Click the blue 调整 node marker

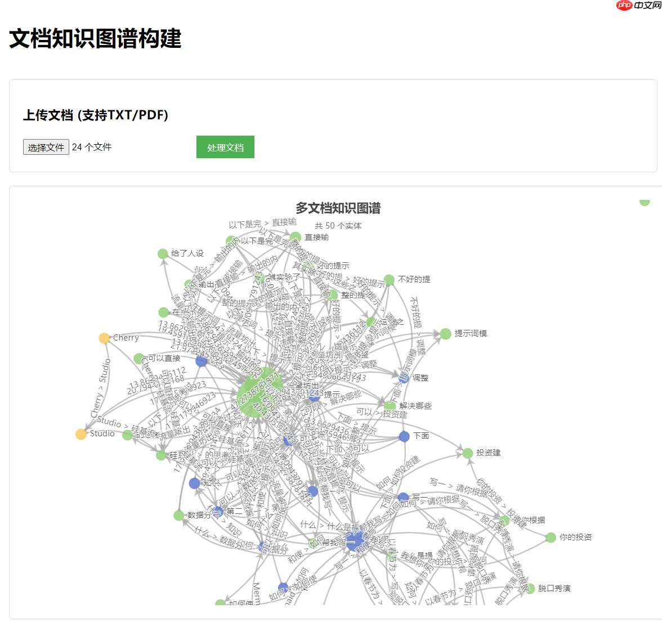pos(404,378)
